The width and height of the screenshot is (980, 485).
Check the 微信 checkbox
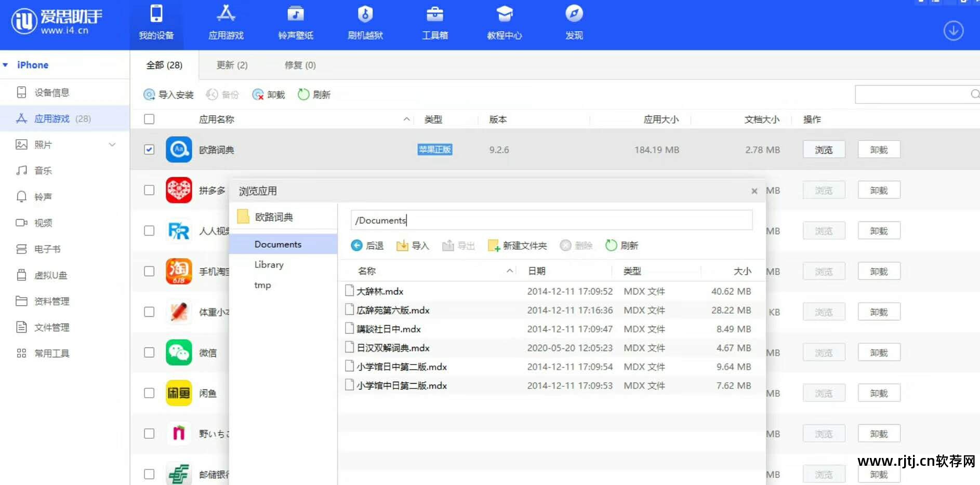click(149, 352)
